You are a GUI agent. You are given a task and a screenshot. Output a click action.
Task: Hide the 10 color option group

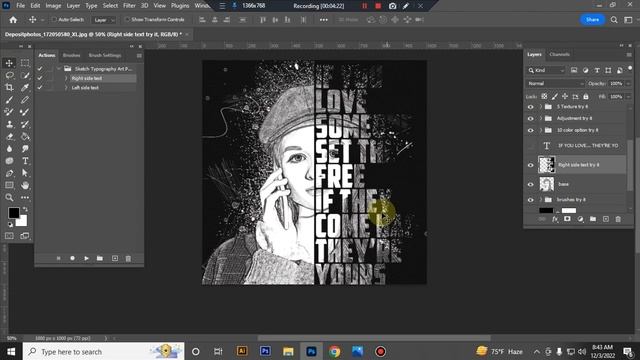point(531,130)
